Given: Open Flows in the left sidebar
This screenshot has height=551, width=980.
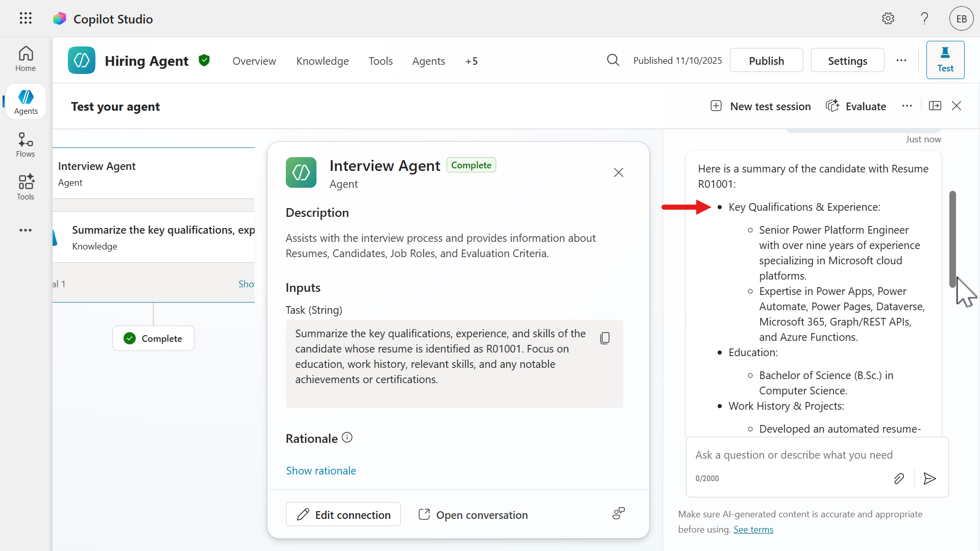Looking at the screenshot, I should (26, 145).
